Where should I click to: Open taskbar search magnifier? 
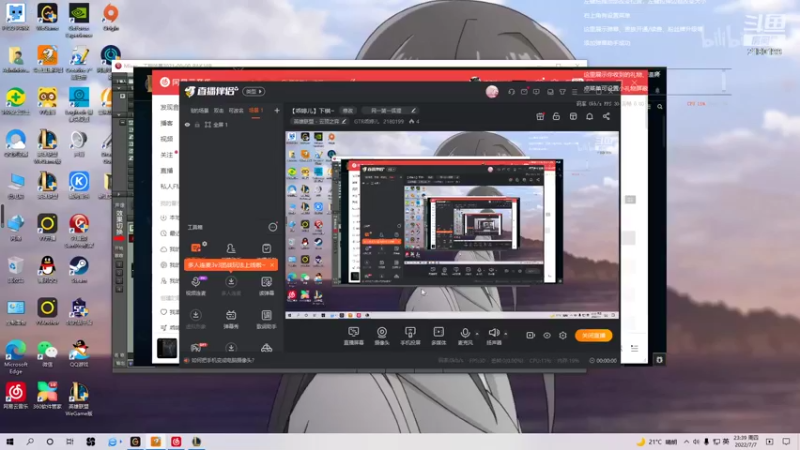[x=30, y=441]
